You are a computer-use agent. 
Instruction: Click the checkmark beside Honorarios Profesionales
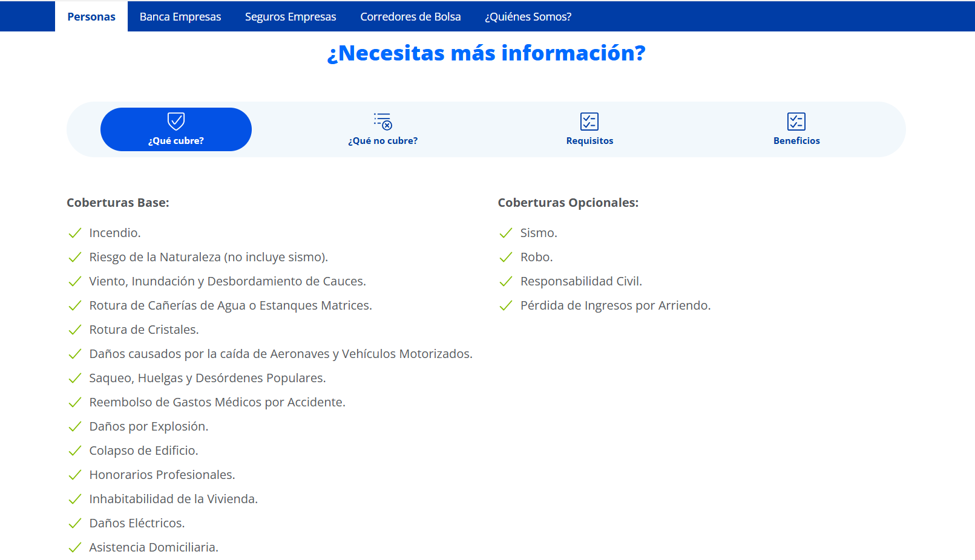pos(75,475)
